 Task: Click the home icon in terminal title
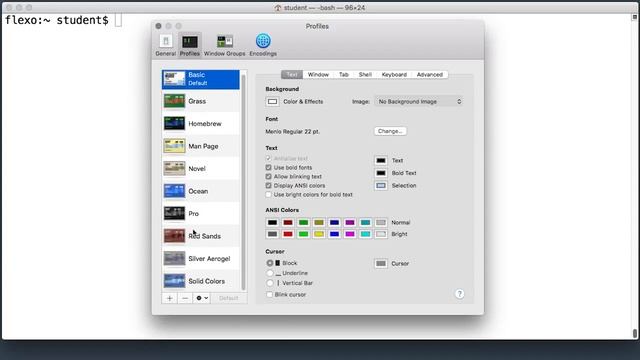pyautogui.click(x=278, y=8)
